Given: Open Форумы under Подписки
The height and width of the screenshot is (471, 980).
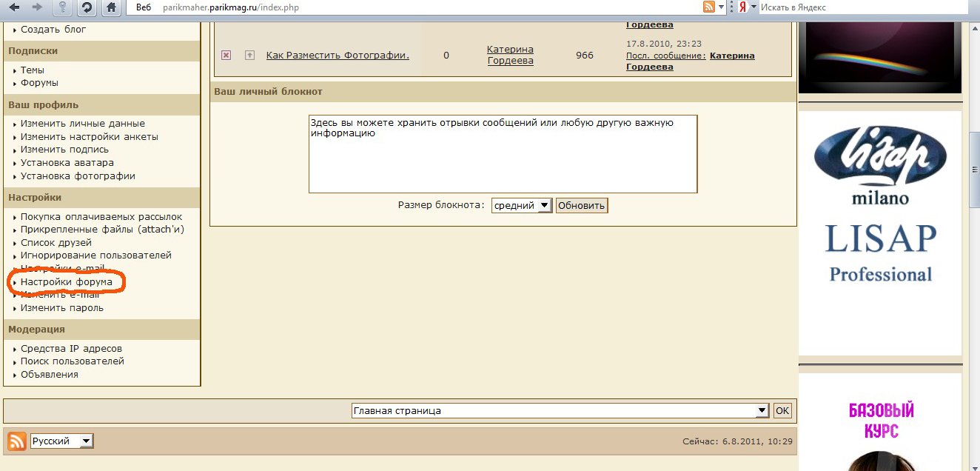Looking at the screenshot, I should click(x=39, y=83).
